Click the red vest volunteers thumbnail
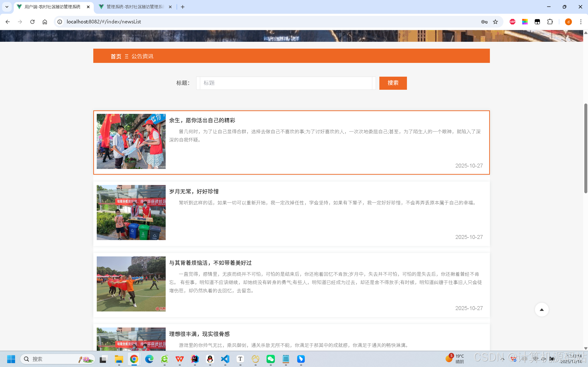The height and width of the screenshot is (367, 588). (x=131, y=141)
